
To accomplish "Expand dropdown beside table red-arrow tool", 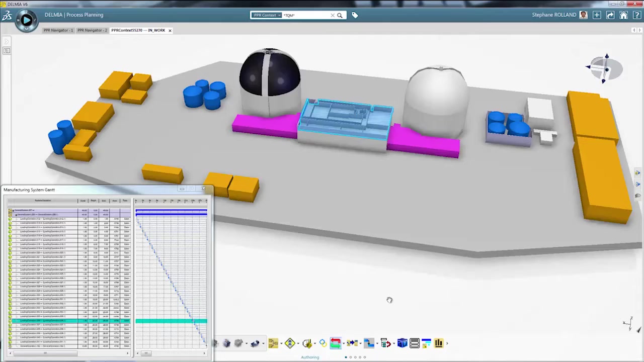I will pos(394,344).
